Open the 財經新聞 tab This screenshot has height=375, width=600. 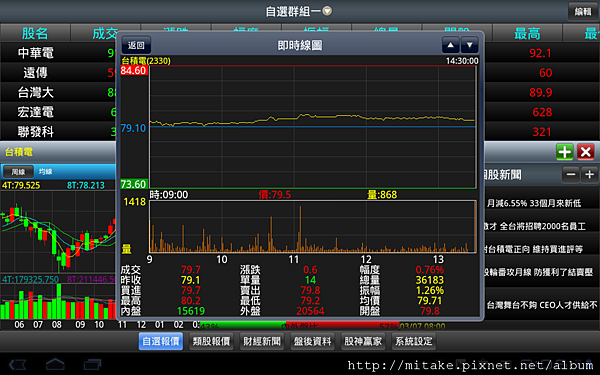[x=262, y=341]
